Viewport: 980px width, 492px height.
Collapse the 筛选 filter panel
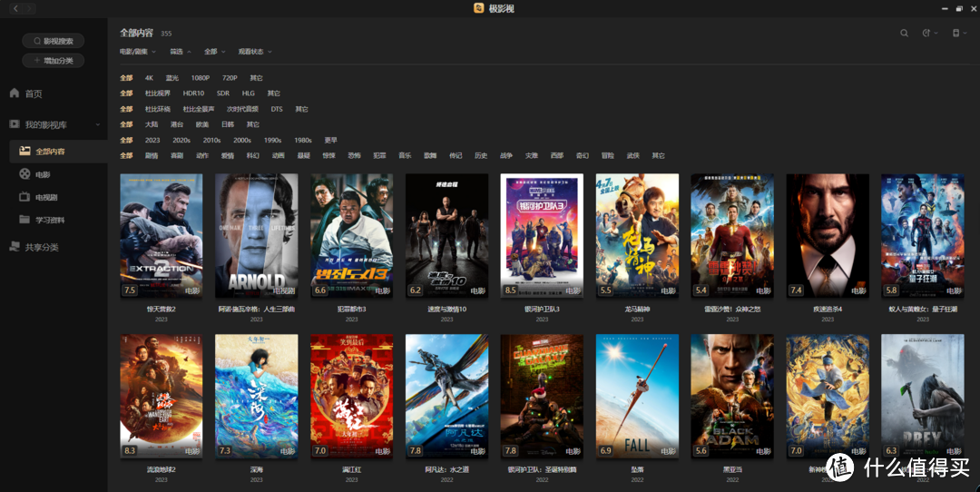point(180,52)
